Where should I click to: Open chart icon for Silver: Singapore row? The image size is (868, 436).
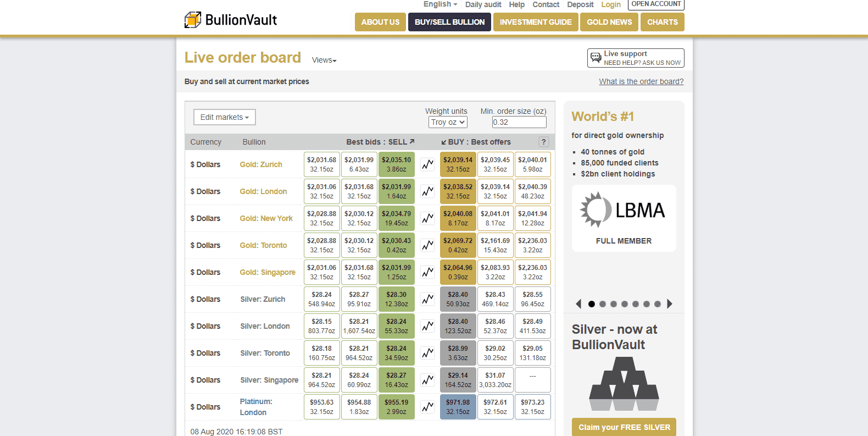tap(427, 380)
